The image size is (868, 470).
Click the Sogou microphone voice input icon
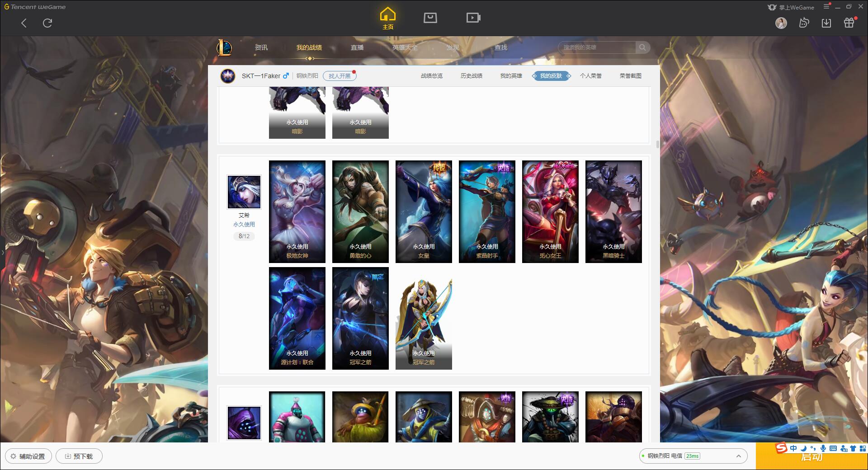(x=823, y=448)
